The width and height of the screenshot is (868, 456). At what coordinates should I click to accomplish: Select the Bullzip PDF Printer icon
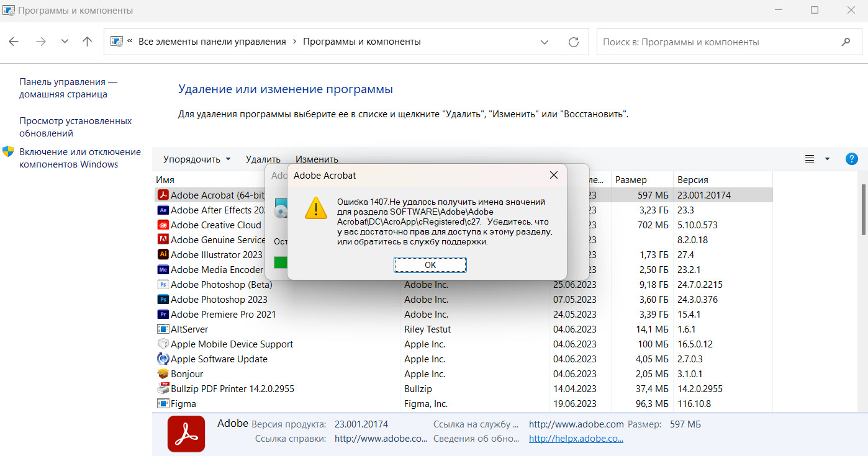click(x=163, y=389)
